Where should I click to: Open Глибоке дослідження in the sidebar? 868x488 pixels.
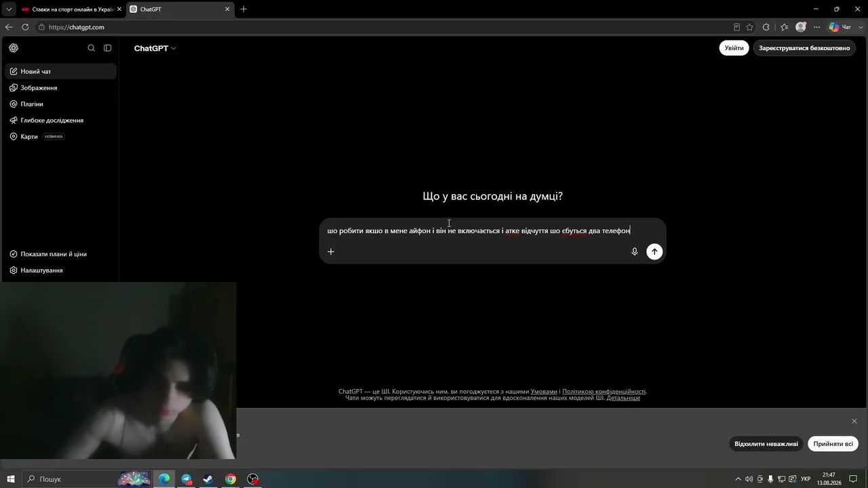click(61, 120)
